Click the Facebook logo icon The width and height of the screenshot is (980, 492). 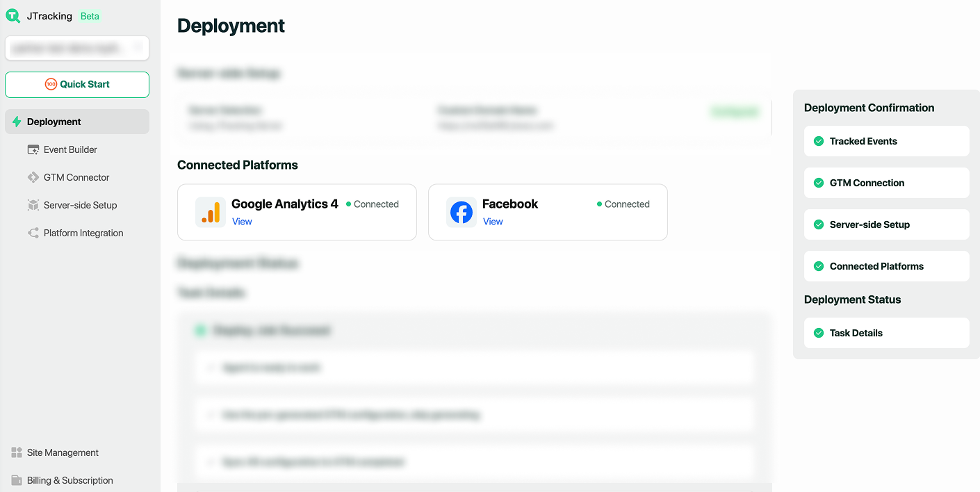pyautogui.click(x=462, y=212)
